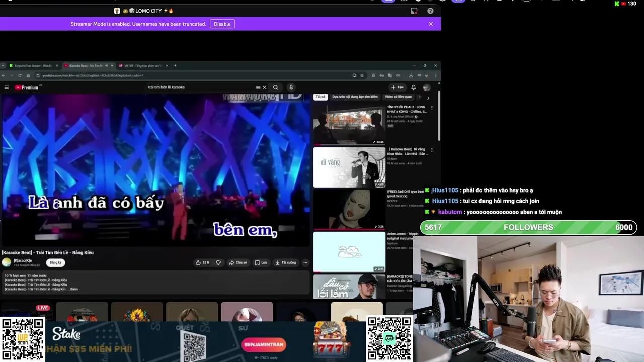
Task: Download the video with Tải xuống
Action: click(x=285, y=262)
